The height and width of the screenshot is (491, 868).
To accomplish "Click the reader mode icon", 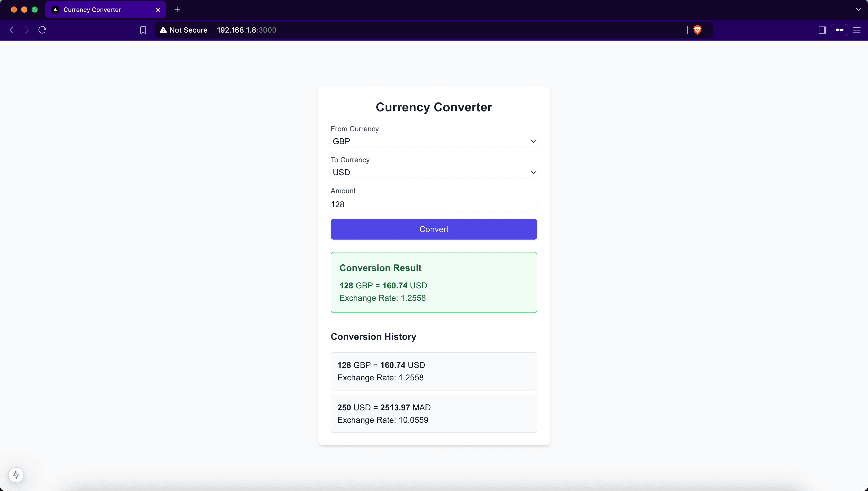I will (x=839, y=30).
